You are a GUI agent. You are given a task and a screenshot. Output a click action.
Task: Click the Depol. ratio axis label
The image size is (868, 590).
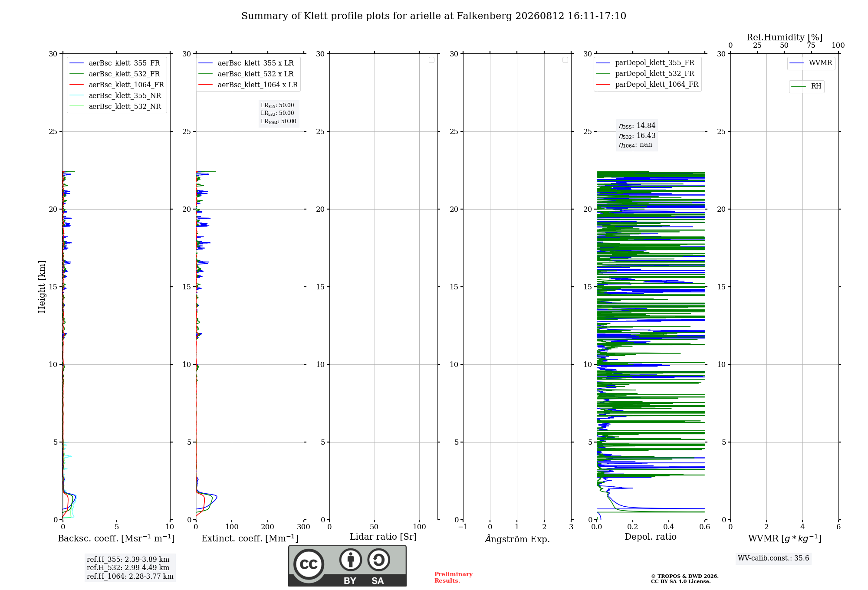point(651,537)
